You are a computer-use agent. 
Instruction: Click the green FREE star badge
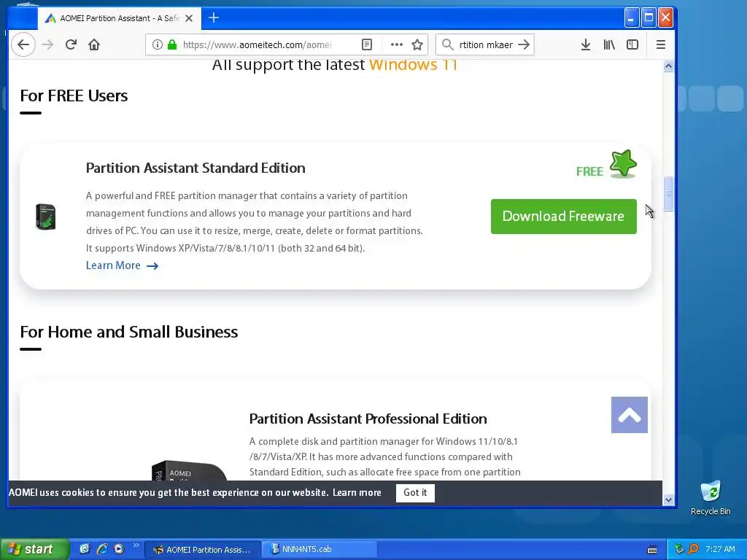pos(623,164)
